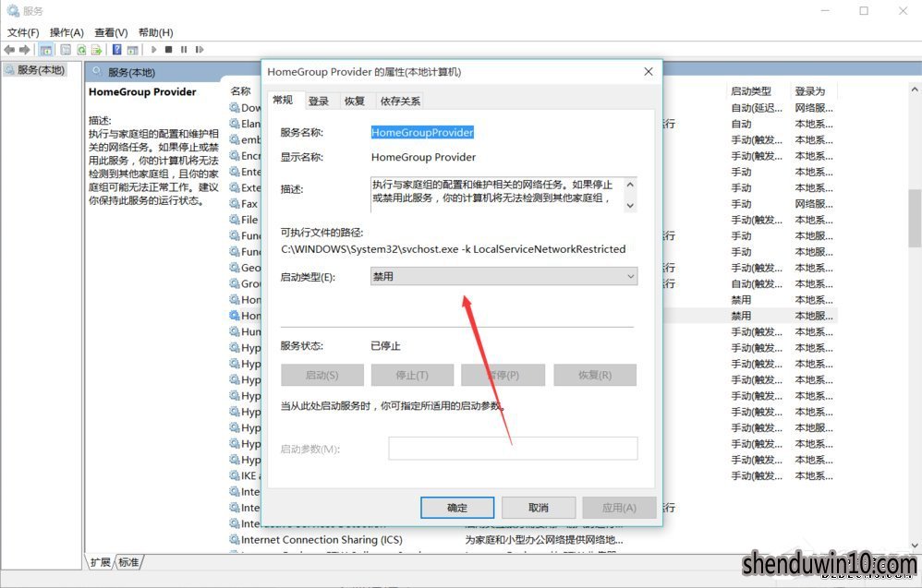This screenshot has height=588, width=922.
Task: Go forward with the toolbar forward arrow
Action: (x=25, y=50)
